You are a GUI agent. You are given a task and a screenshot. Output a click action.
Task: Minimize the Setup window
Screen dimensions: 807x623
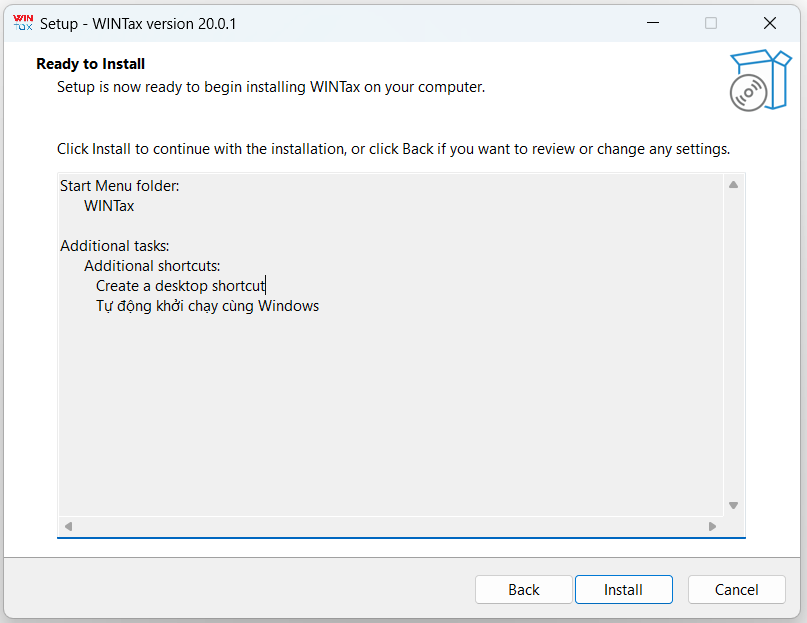point(653,23)
